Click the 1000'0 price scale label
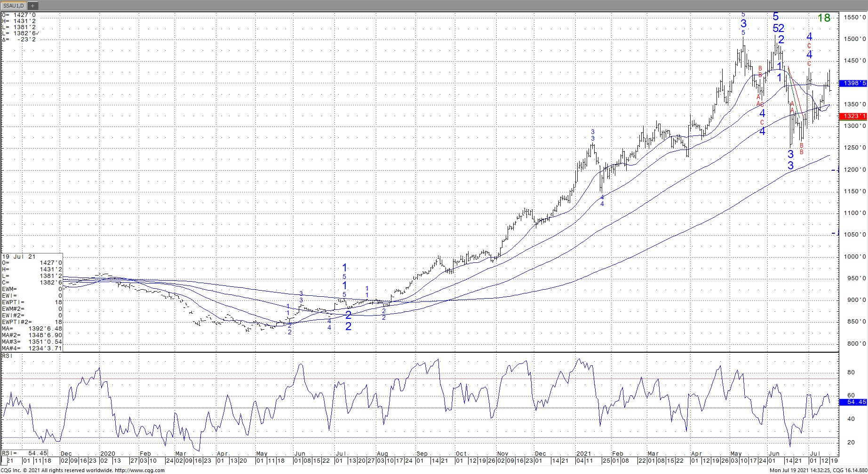 [x=856, y=256]
